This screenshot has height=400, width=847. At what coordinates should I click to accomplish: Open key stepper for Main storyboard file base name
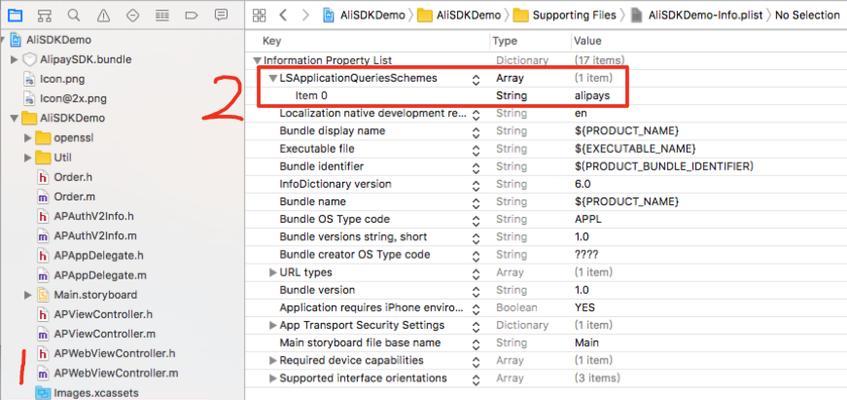pos(476,345)
